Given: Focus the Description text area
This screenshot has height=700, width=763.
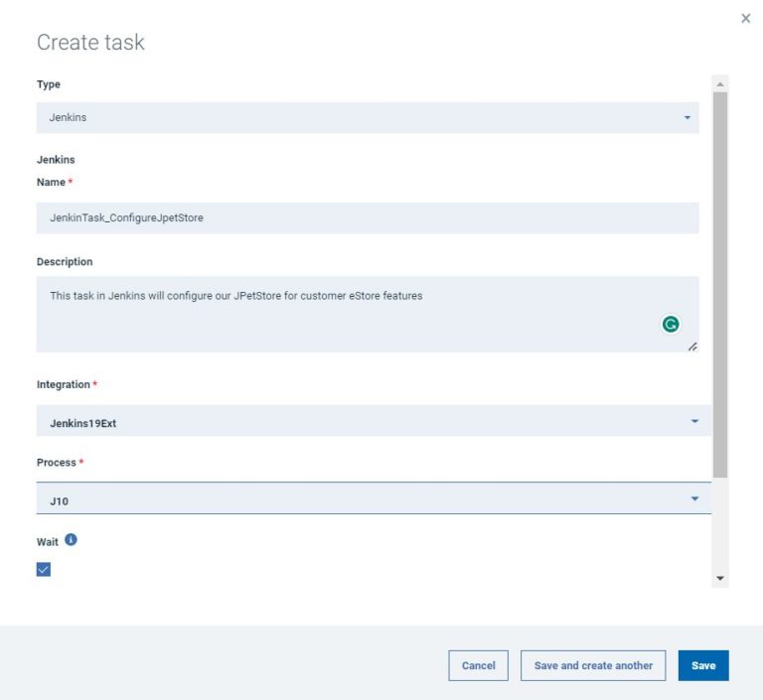Looking at the screenshot, I should [348, 314].
